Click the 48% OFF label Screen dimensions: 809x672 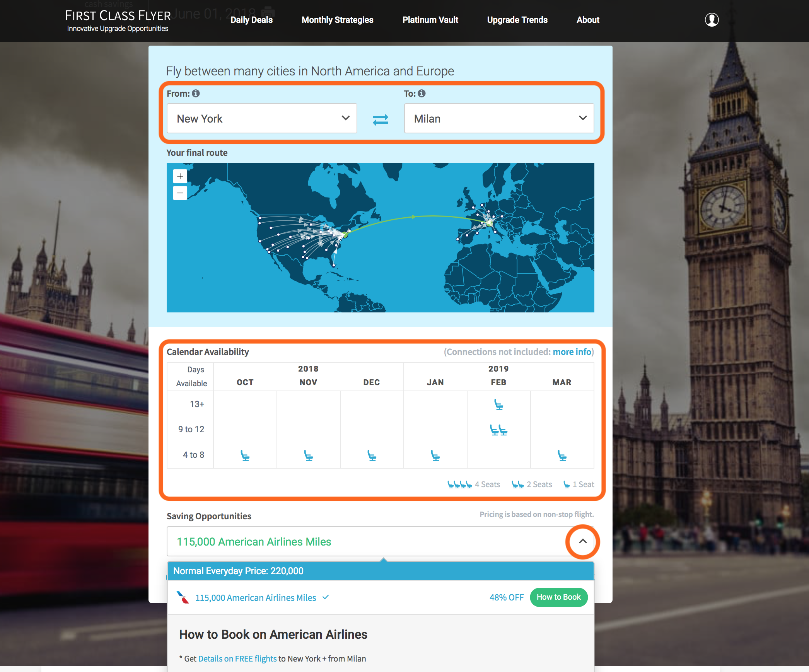point(507,597)
